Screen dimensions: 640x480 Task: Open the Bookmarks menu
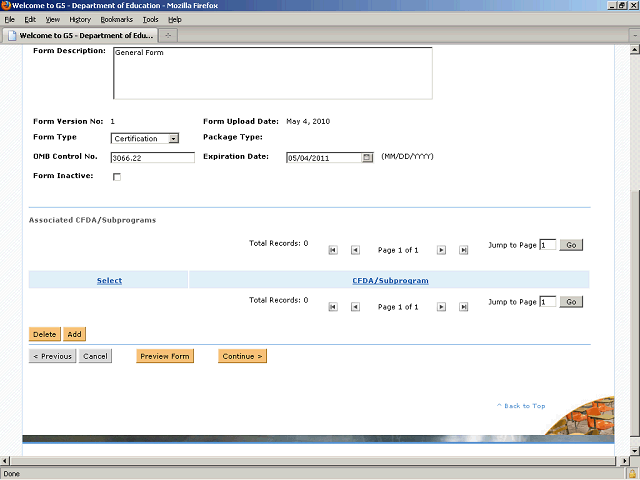point(117,20)
